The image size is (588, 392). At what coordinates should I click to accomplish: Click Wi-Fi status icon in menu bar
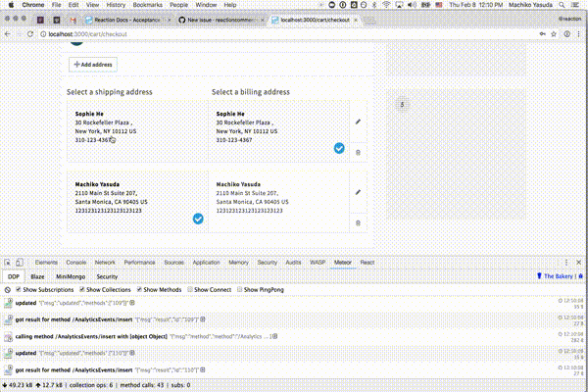[386, 5]
